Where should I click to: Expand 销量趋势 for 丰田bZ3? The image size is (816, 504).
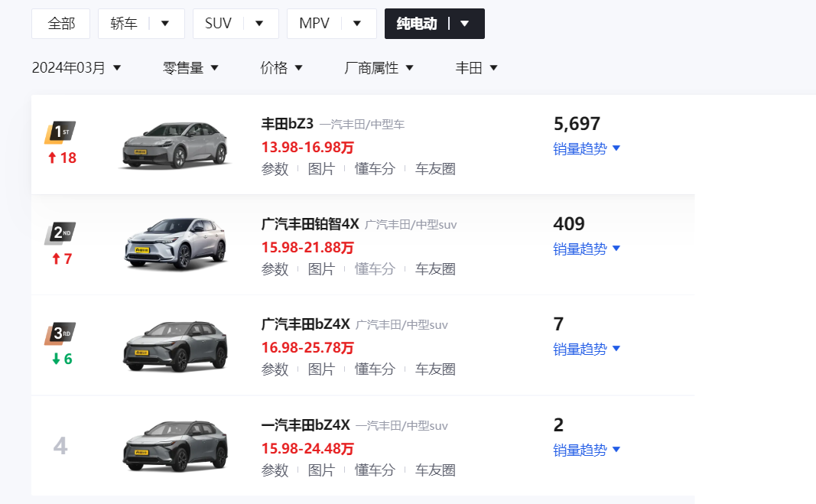[x=587, y=148]
